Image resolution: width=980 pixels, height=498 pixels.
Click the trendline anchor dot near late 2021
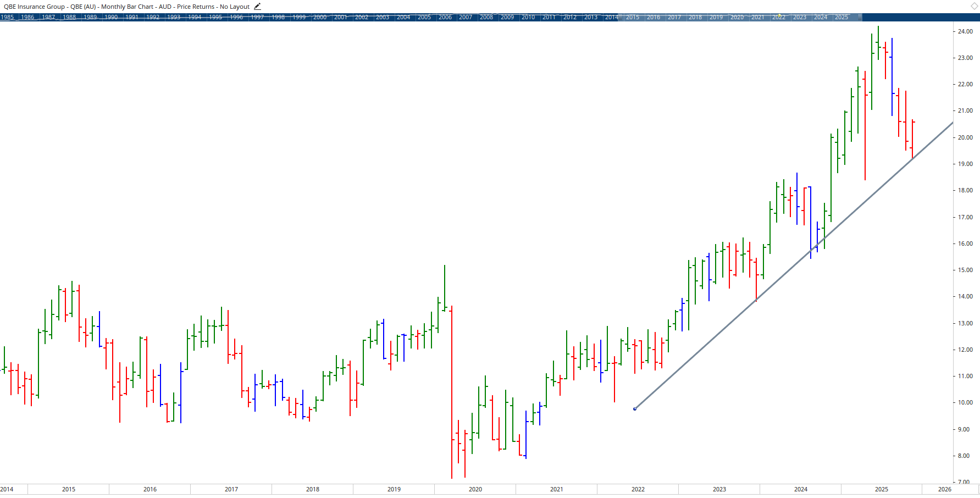point(634,408)
